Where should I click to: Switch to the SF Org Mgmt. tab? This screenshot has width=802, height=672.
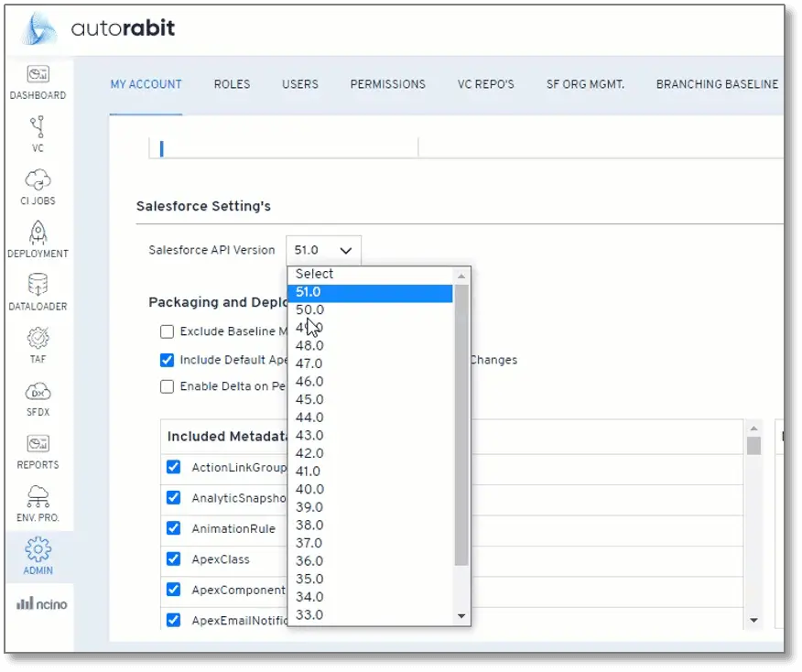coord(586,84)
